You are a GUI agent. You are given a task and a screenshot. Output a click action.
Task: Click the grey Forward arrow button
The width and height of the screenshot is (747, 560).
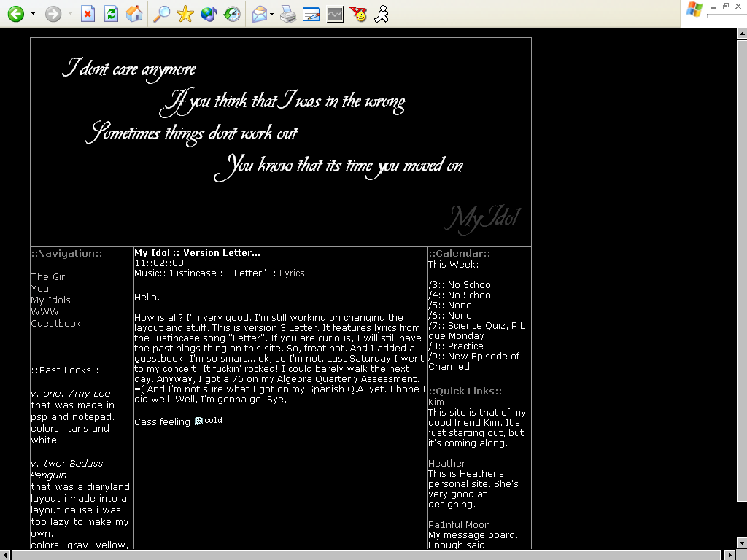53,14
